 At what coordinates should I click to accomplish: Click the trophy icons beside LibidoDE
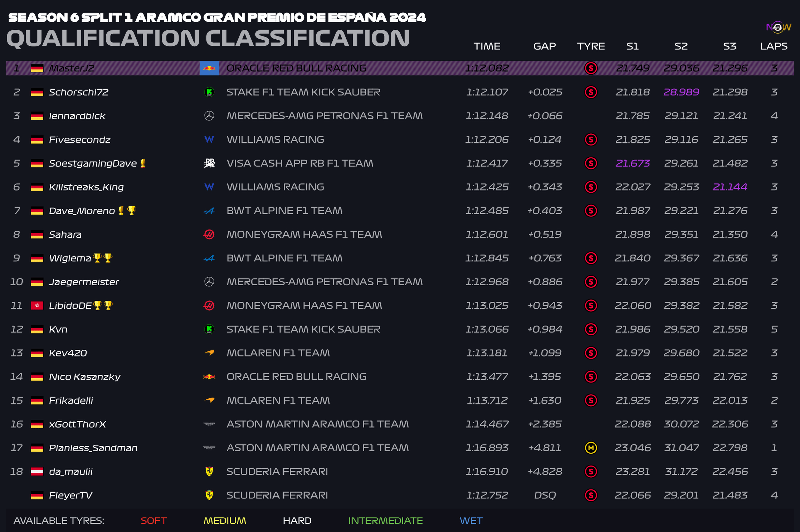tap(103, 305)
